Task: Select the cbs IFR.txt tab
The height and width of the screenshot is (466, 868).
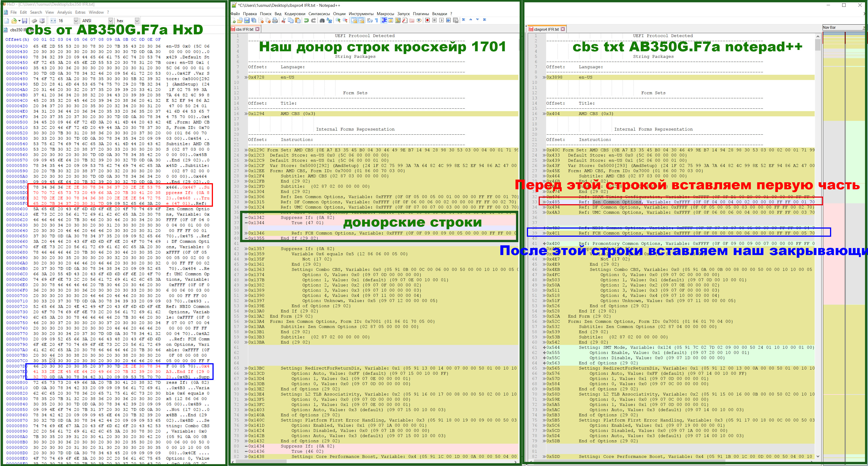Action: pos(244,29)
